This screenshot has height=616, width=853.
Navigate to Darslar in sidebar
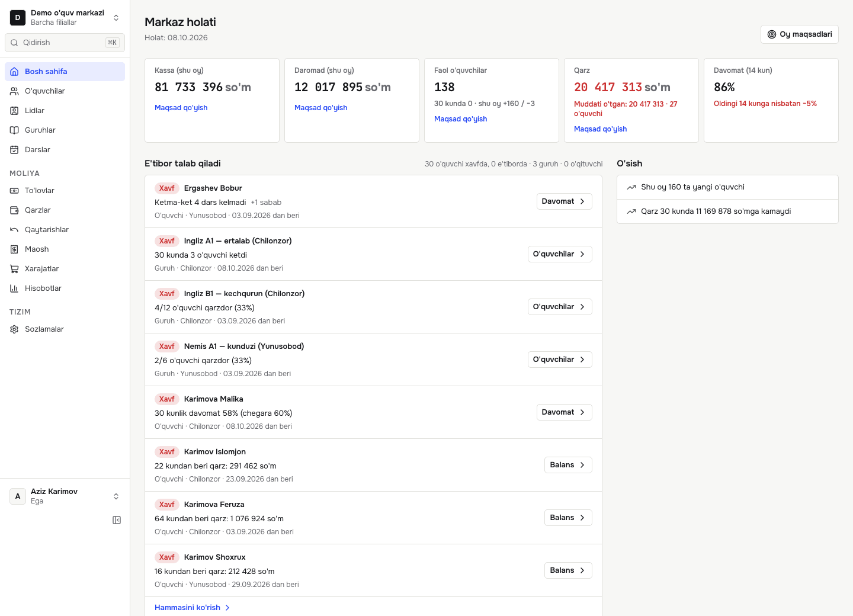(65, 150)
